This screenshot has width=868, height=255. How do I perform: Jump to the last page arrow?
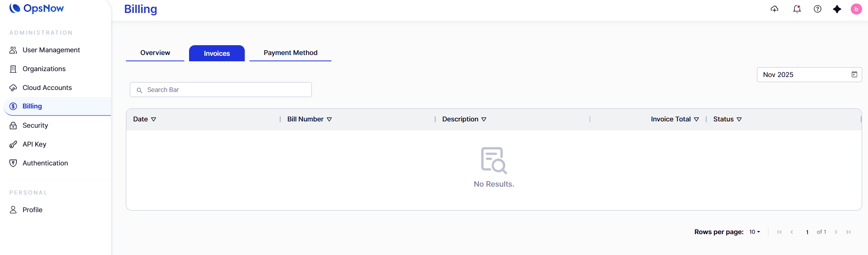[x=848, y=232]
